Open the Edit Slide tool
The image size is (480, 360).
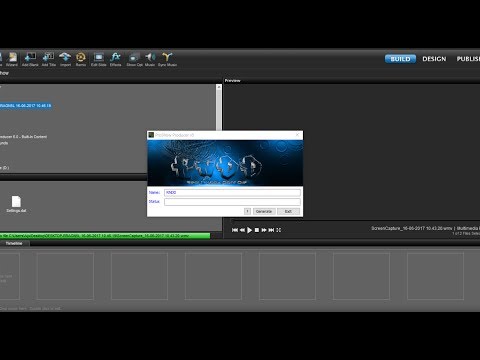tap(99, 60)
